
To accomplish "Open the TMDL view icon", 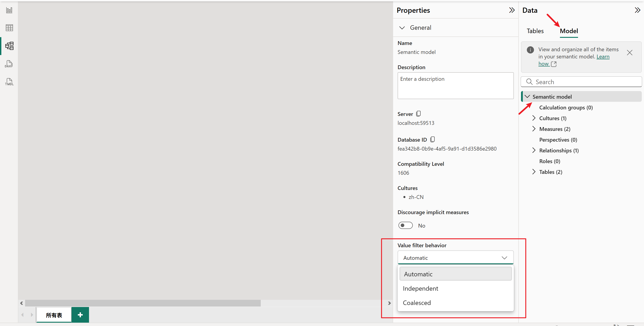I will 9,82.
